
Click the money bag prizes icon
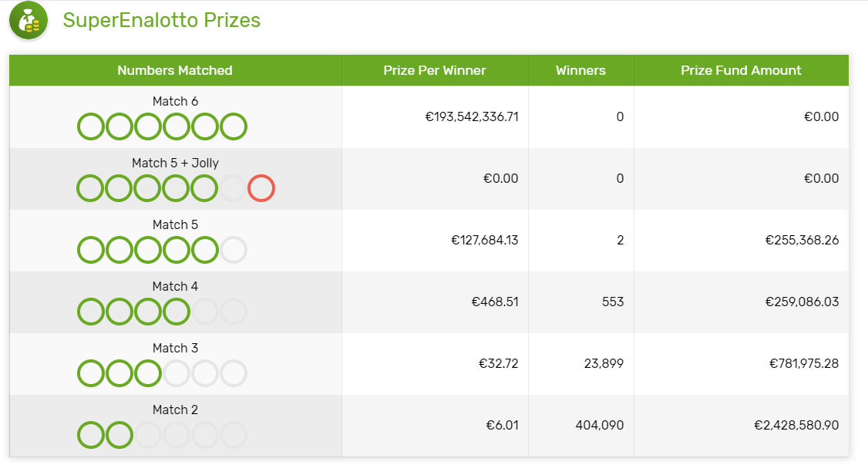click(29, 21)
